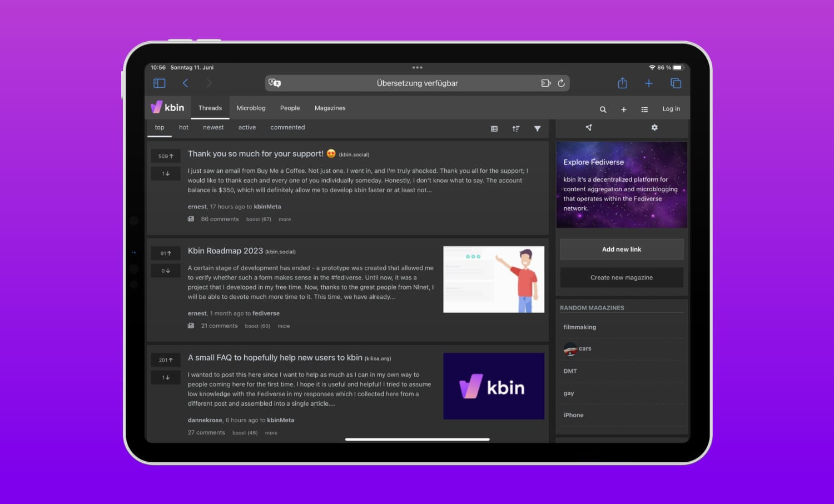Open a new Safari tab with plus

[649, 83]
